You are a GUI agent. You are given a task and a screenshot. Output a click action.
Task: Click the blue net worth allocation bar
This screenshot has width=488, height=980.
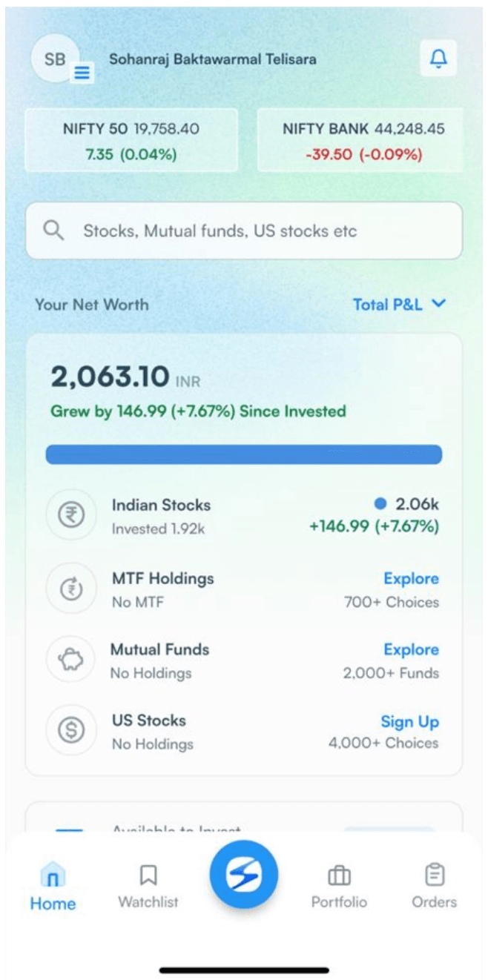[x=243, y=454]
